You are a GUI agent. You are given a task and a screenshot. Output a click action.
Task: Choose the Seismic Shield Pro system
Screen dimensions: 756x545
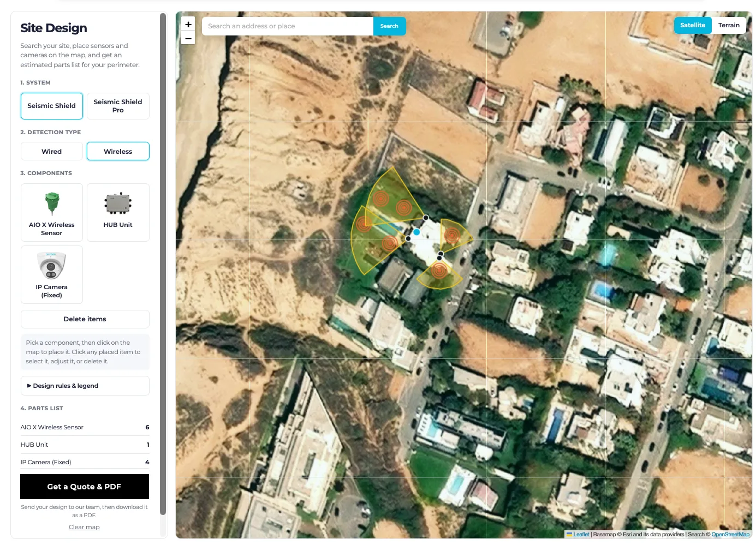(118, 106)
